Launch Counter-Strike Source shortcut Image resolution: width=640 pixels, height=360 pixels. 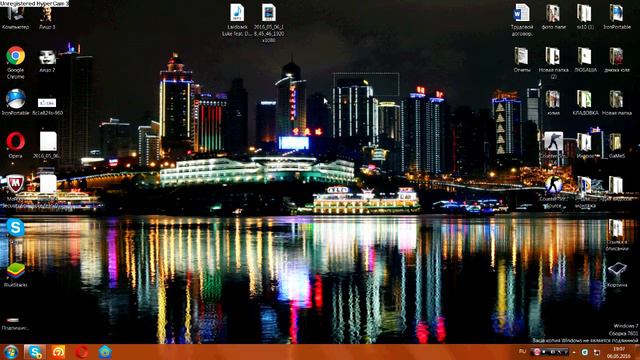[553, 192]
